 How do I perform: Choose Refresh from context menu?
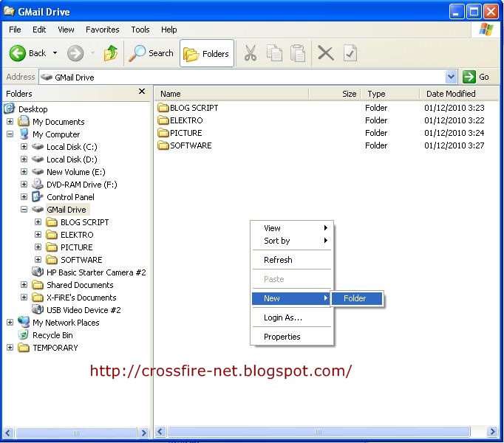tap(292, 260)
